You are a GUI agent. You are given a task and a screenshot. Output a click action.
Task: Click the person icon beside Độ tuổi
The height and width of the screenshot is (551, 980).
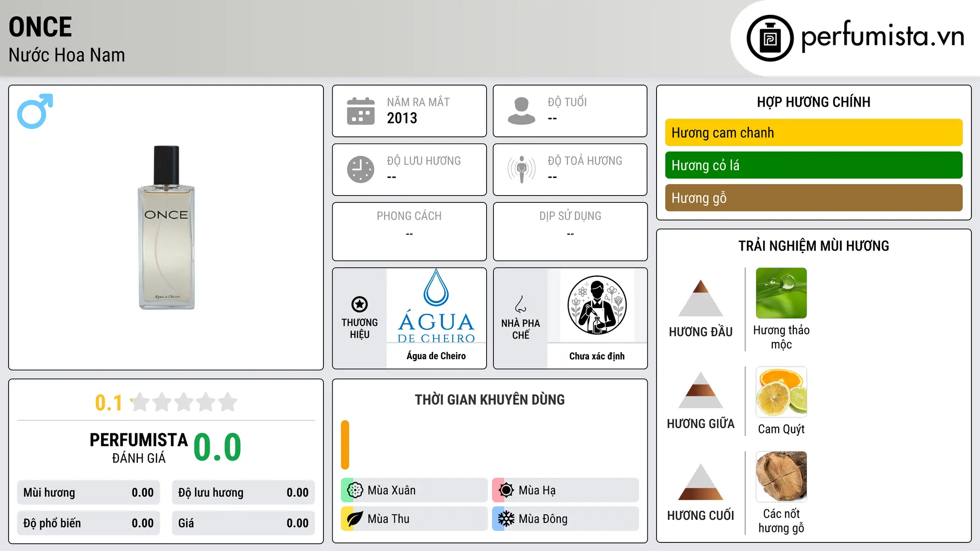click(x=522, y=111)
